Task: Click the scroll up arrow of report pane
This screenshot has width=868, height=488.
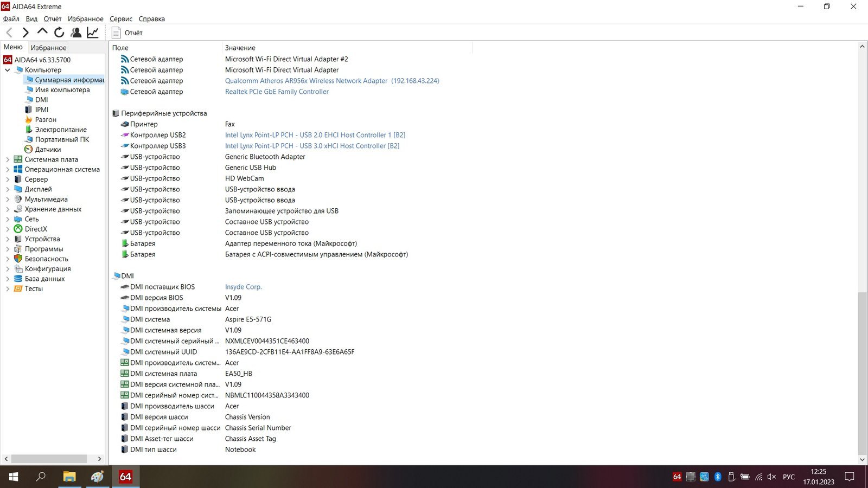Action: click(x=862, y=47)
